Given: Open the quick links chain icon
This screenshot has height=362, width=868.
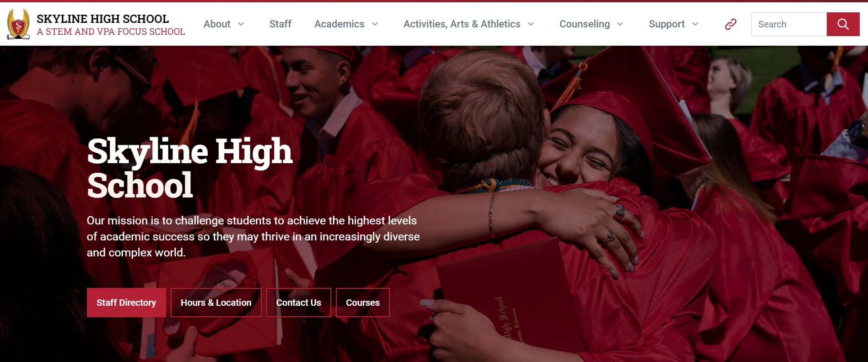Looking at the screenshot, I should [x=731, y=24].
